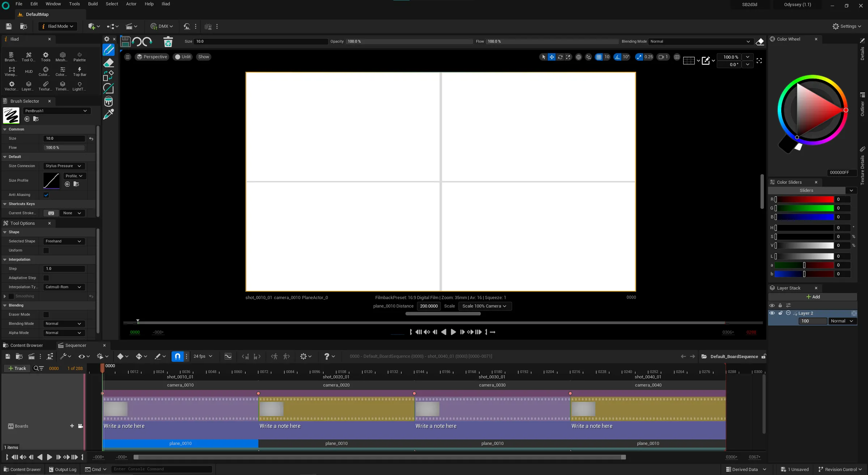Viewport: 868px width, 475px height.
Task: Click Add button in Layer Stack
Action: pos(813,297)
